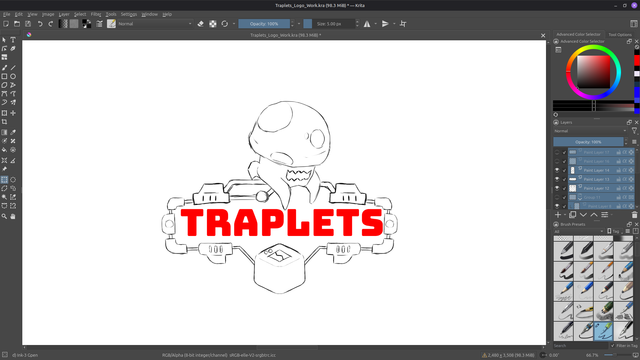Open the Settings menu
The width and height of the screenshot is (640, 360).
click(x=129, y=14)
